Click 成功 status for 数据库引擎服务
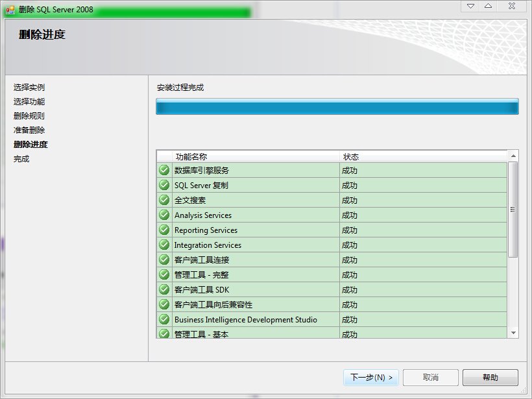Viewport: 532px width, 399px height. (x=350, y=171)
